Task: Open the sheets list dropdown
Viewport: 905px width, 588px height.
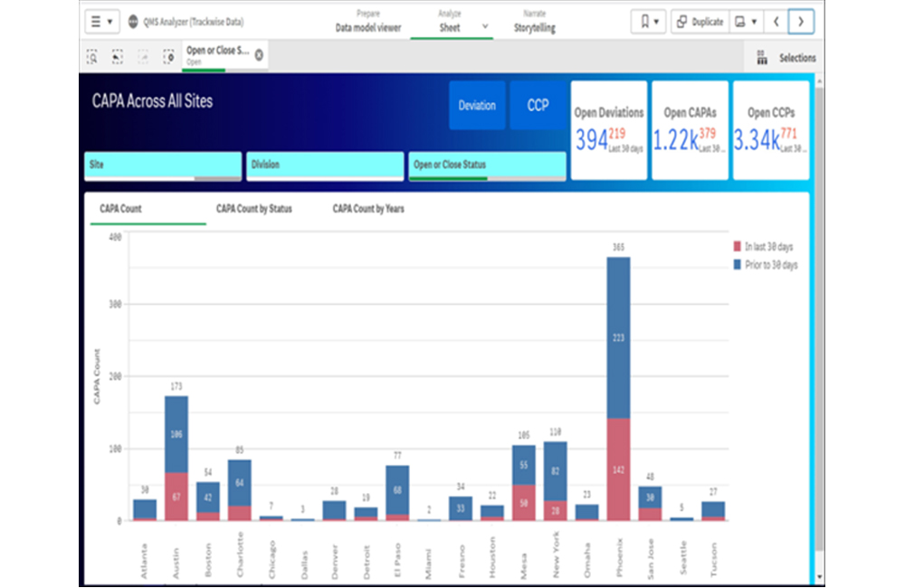Action: pos(747,22)
